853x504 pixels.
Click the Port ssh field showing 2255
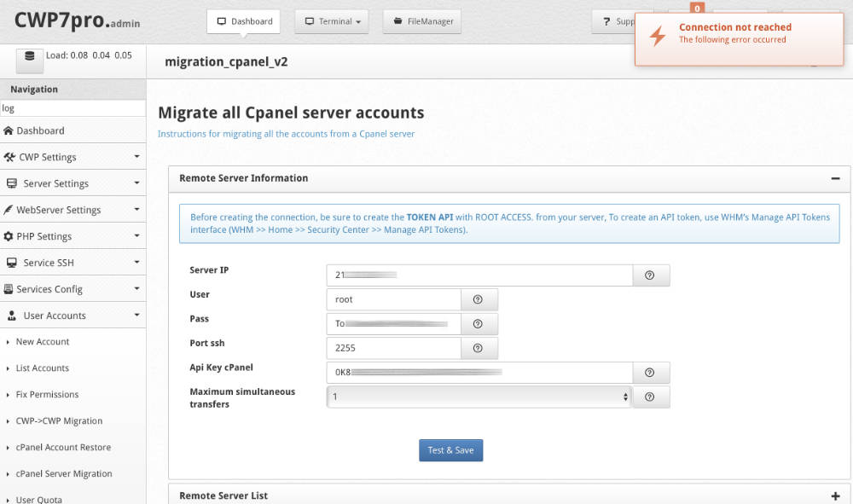(394, 349)
